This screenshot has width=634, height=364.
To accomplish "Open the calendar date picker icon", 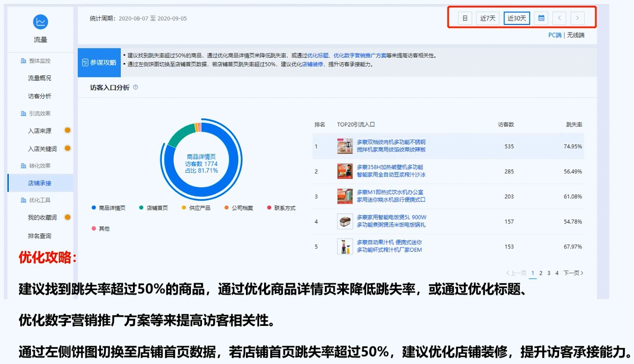I will point(541,18).
